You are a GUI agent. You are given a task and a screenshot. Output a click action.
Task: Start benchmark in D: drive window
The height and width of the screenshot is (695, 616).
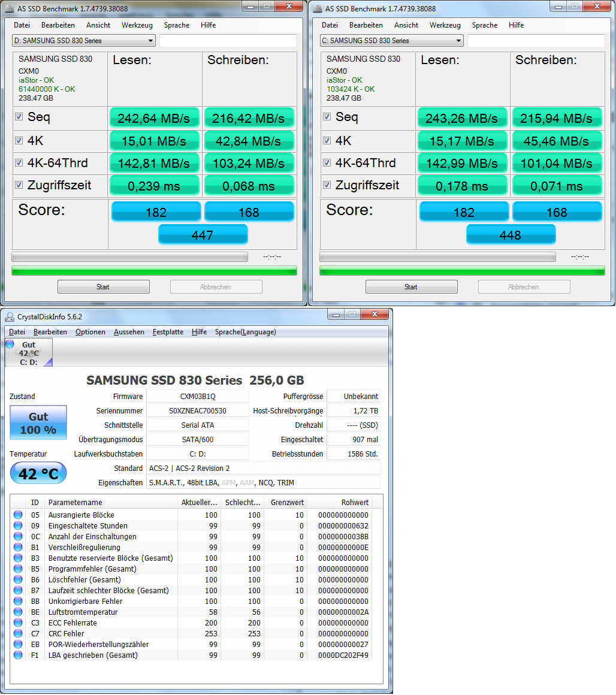pyautogui.click(x=103, y=287)
